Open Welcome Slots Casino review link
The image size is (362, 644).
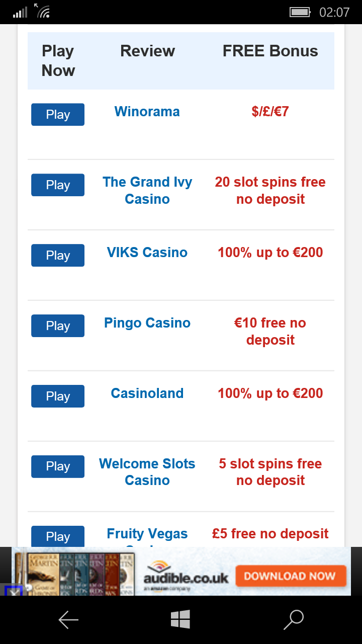(147, 472)
